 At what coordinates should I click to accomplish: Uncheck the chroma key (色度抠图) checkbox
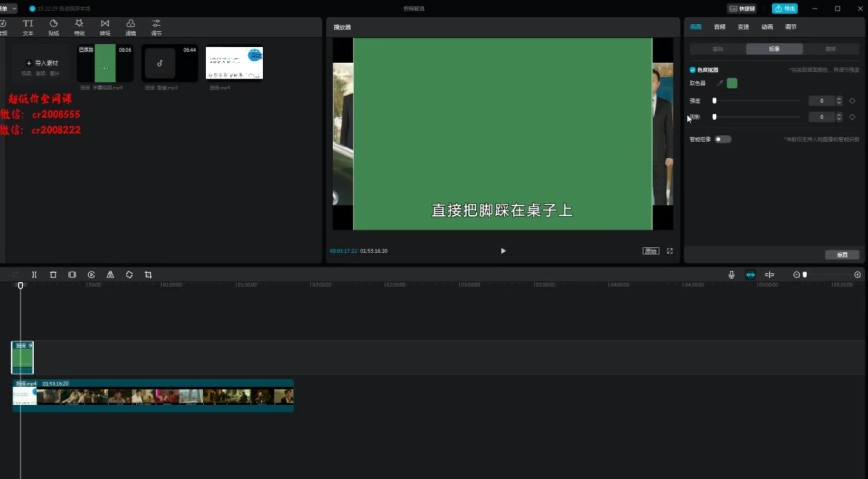point(692,70)
